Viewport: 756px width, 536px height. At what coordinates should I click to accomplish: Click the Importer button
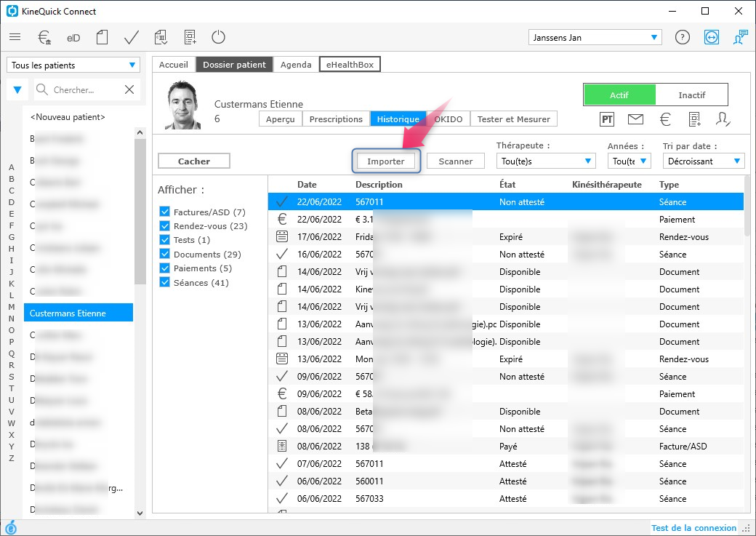point(386,161)
